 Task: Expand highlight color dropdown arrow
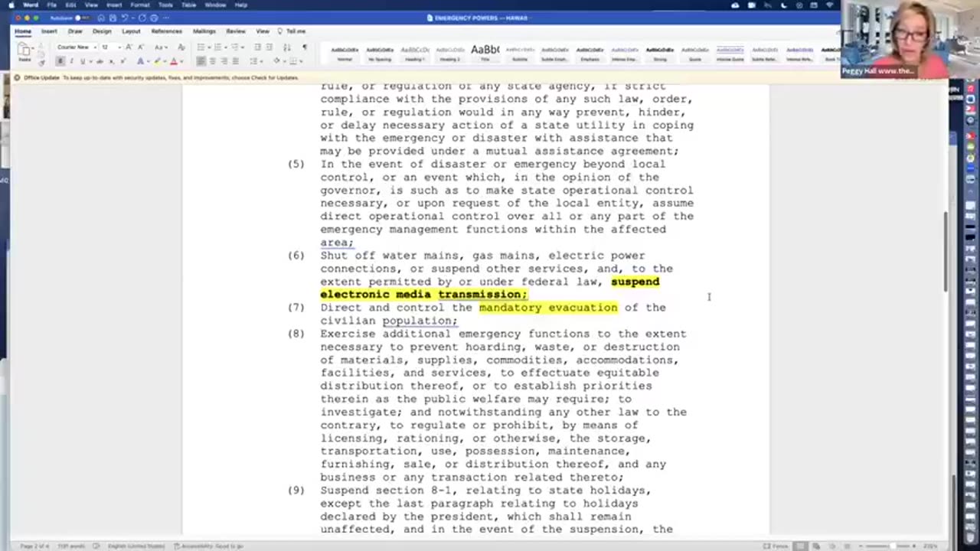pyautogui.click(x=165, y=61)
